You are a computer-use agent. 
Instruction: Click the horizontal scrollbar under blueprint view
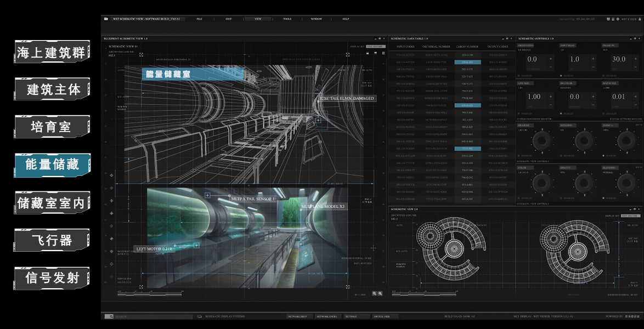coord(150,294)
